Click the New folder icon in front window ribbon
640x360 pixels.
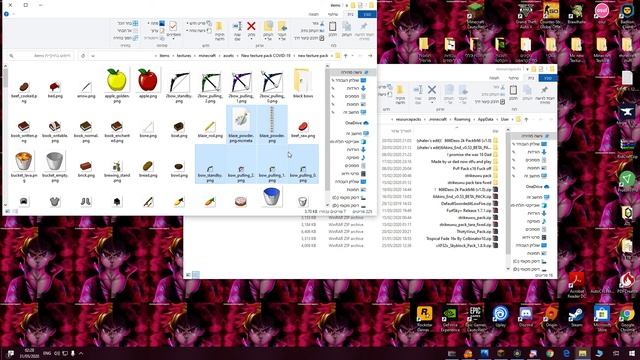pos(219,27)
